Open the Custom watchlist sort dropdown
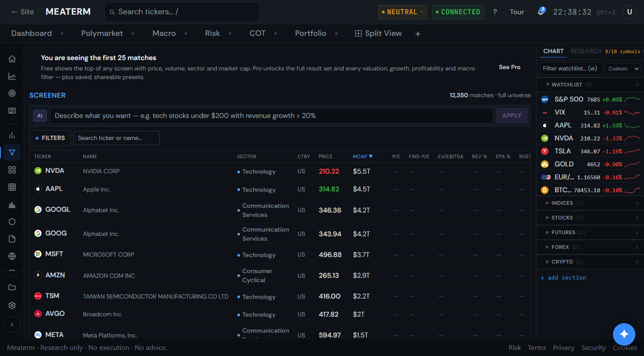The height and width of the screenshot is (356, 644). (x=622, y=69)
